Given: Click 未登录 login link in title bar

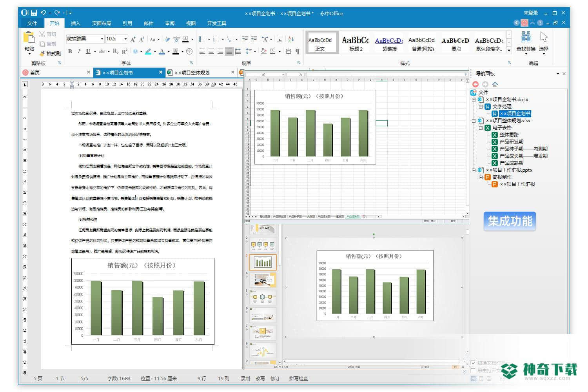Looking at the screenshot, I should click(x=531, y=13).
